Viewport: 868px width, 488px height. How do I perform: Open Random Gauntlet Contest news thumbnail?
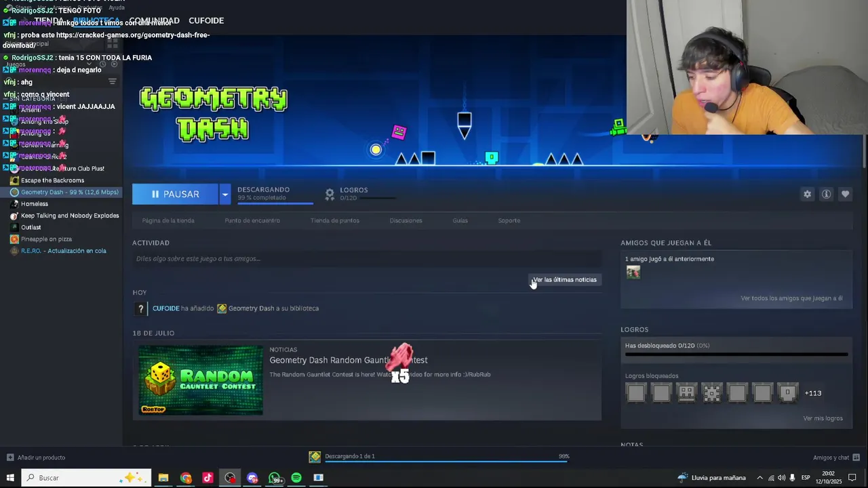201,380
